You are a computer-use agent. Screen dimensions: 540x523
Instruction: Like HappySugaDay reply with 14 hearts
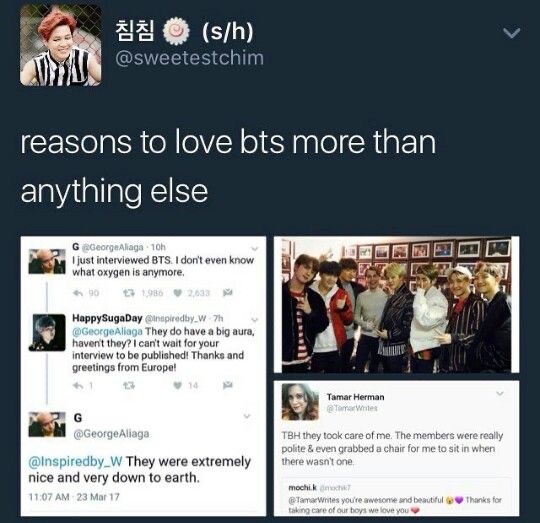(x=178, y=385)
